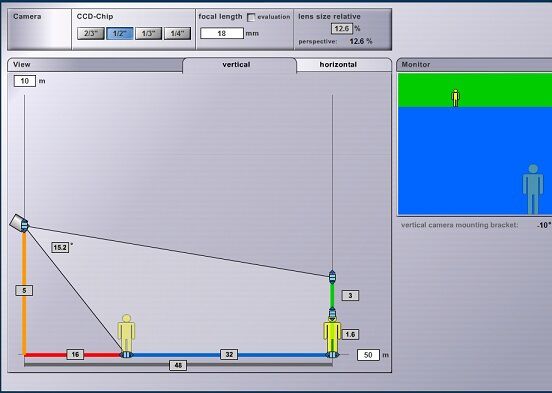Viewport: 552px width, 393px height.
Task: Select the 1/3" CCD chip button
Action: (149, 33)
